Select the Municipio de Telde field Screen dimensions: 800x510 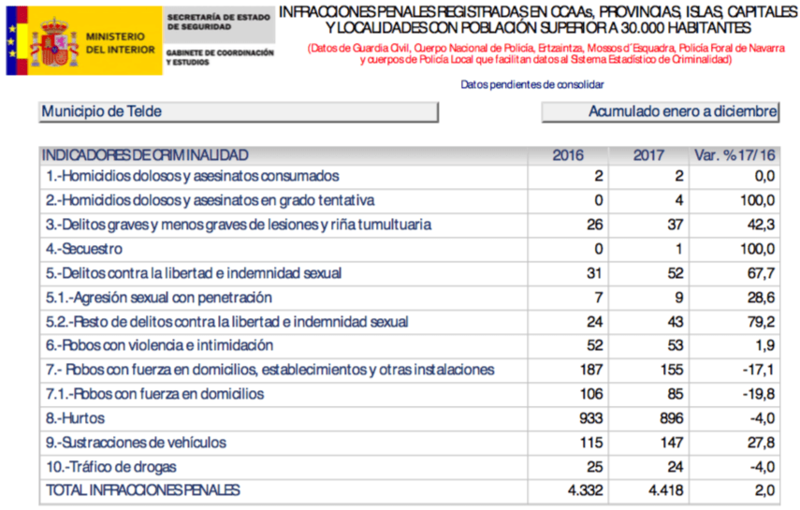(238, 112)
